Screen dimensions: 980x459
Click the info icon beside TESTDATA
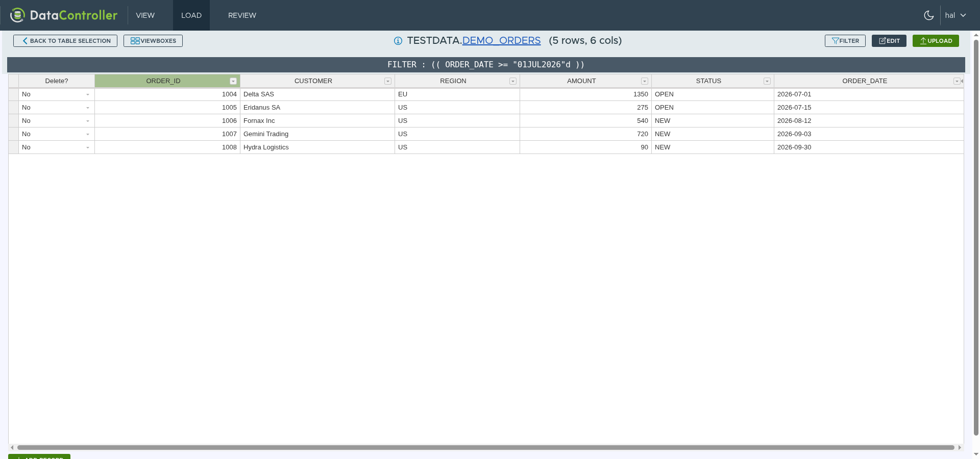point(398,41)
